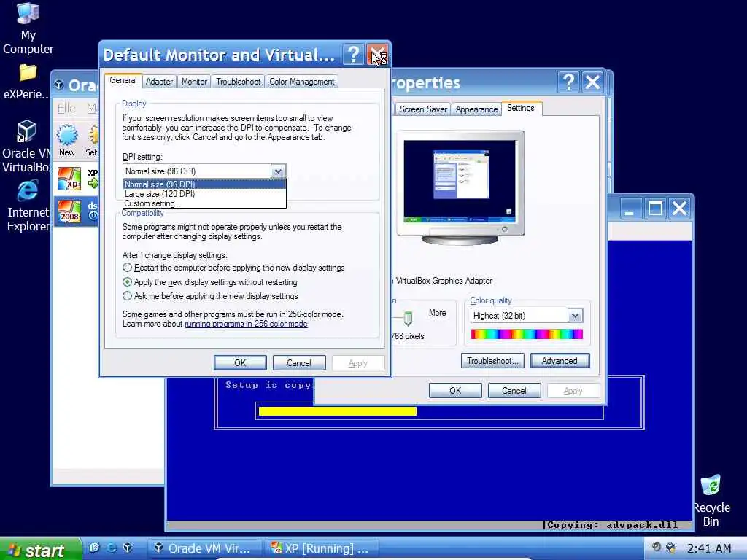Open the File menu in VirtualBox window
Image resolution: width=747 pixels, height=560 pixels.
[66, 109]
